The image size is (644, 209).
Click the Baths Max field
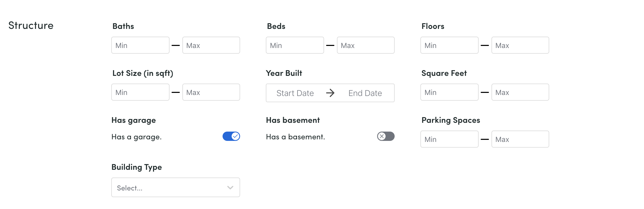(x=211, y=45)
